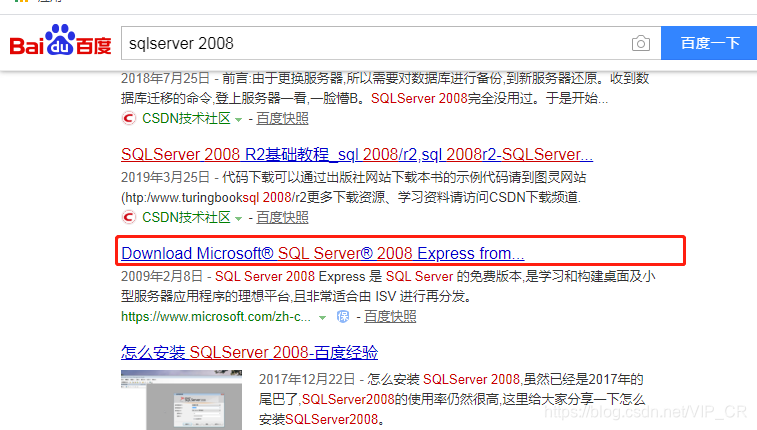Open 百度快照 for the Microsoft result
Screen dimensions: 757x430
click(x=390, y=317)
